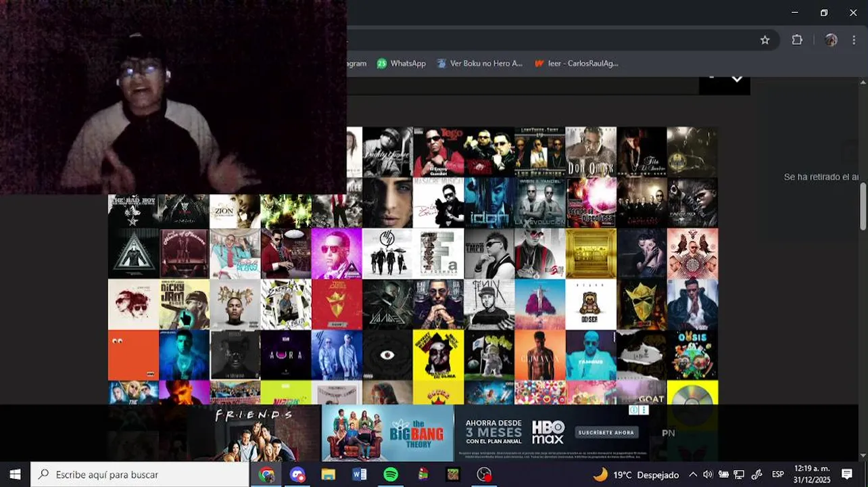
Task: Open Word from the taskbar
Action: point(360,475)
